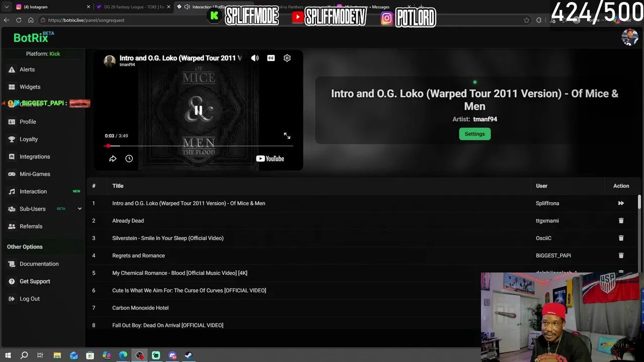The image size is (644, 362).
Task: Open the user avatar menu top right
Action: pyautogui.click(x=630, y=37)
